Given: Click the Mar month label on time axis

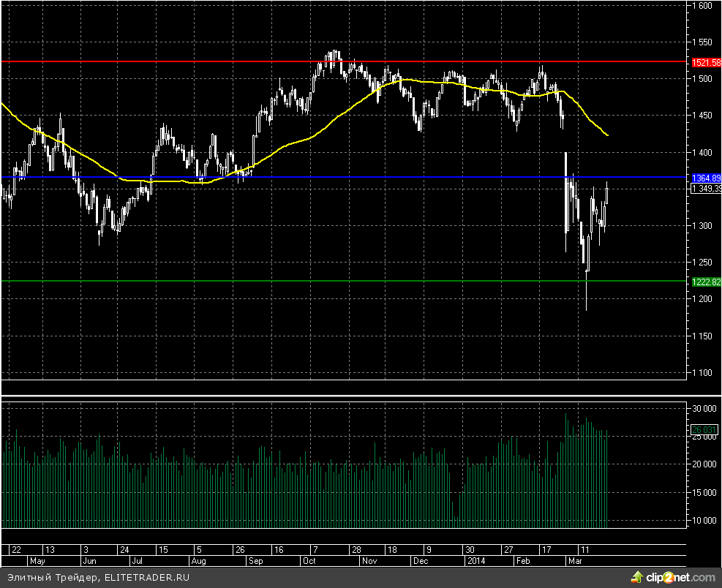Looking at the screenshot, I should 576,561.
